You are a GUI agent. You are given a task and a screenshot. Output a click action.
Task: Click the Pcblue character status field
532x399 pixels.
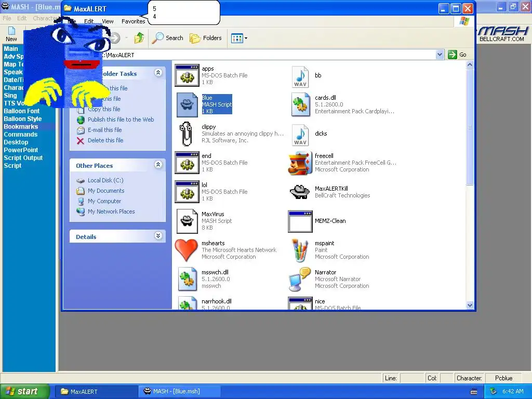[503, 378]
